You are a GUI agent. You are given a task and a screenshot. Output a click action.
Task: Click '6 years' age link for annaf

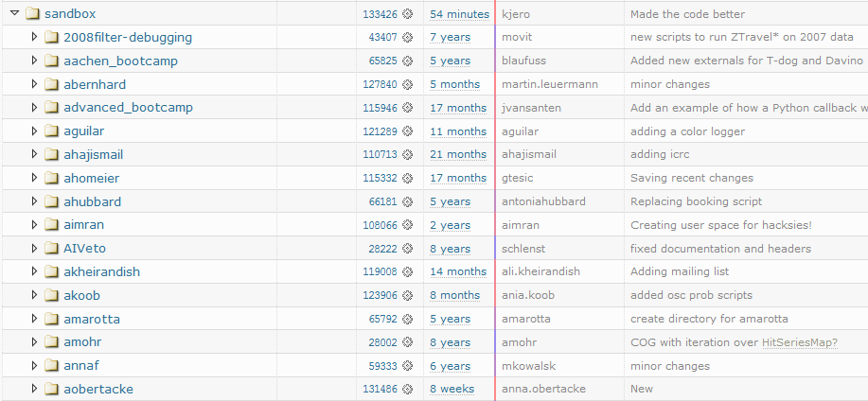click(450, 366)
